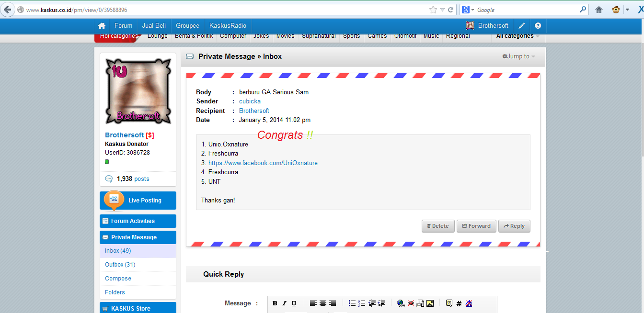Select Outbox (31) in Private Message sidebar
The width and height of the screenshot is (644, 313).
(x=120, y=265)
